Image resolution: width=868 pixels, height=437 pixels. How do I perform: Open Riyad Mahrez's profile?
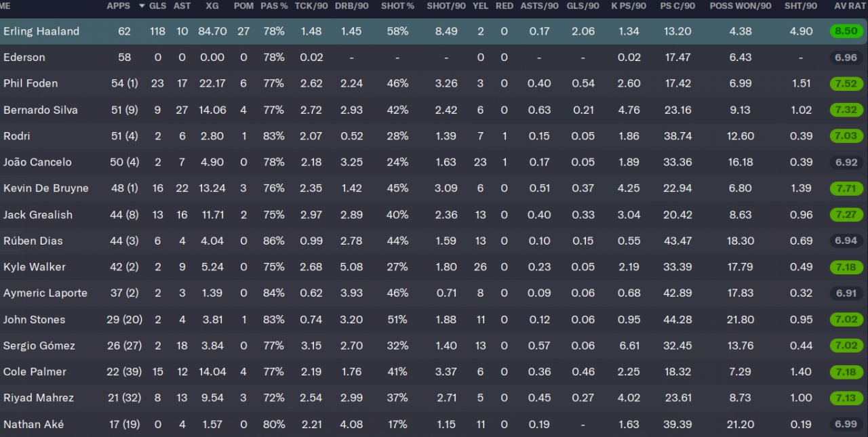pyautogui.click(x=39, y=398)
